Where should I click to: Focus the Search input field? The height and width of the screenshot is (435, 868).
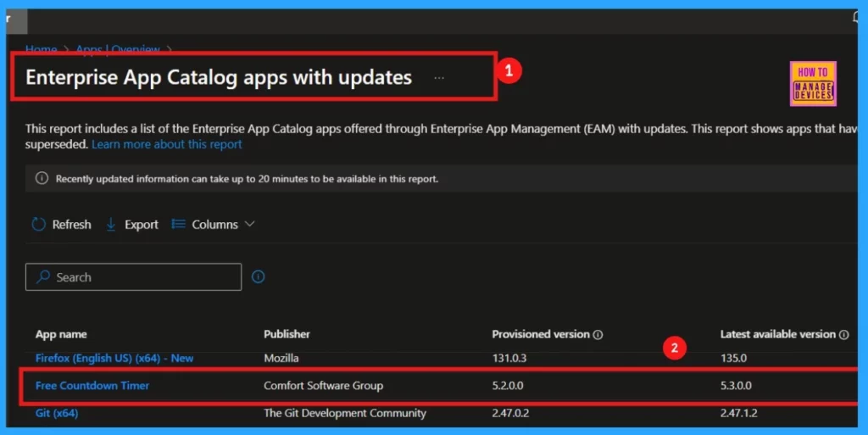point(133,276)
